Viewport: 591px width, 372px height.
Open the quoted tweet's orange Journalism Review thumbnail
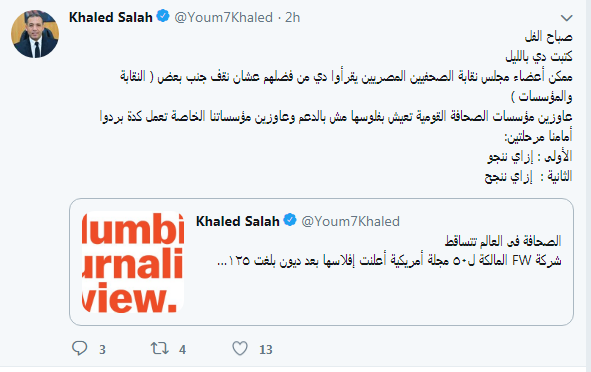pos(133,262)
